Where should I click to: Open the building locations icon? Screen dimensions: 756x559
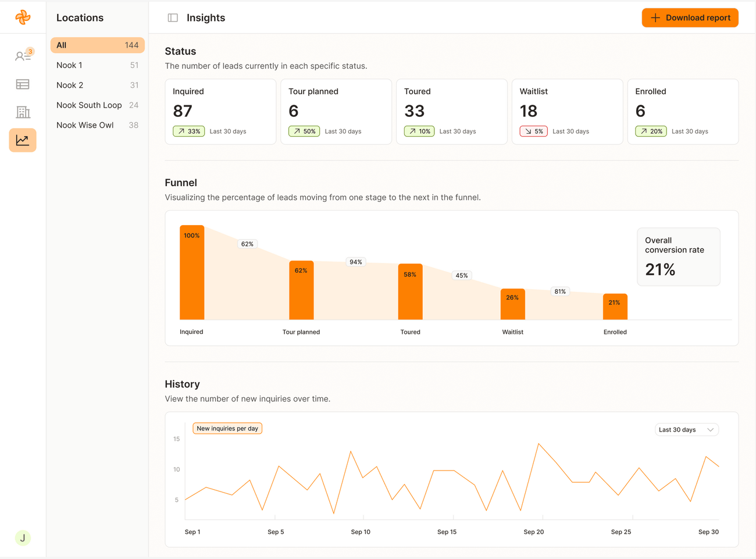(x=23, y=112)
